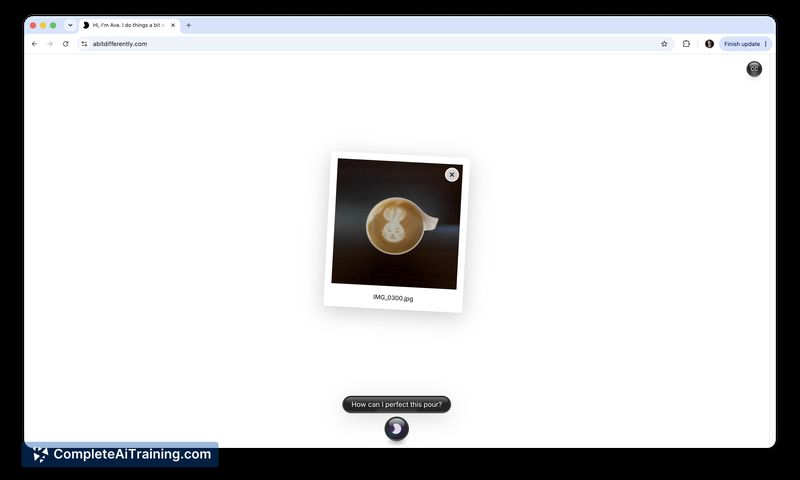Click the browser forward arrow
Image resolution: width=800 pixels, height=480 pixels.
(50, 44)
